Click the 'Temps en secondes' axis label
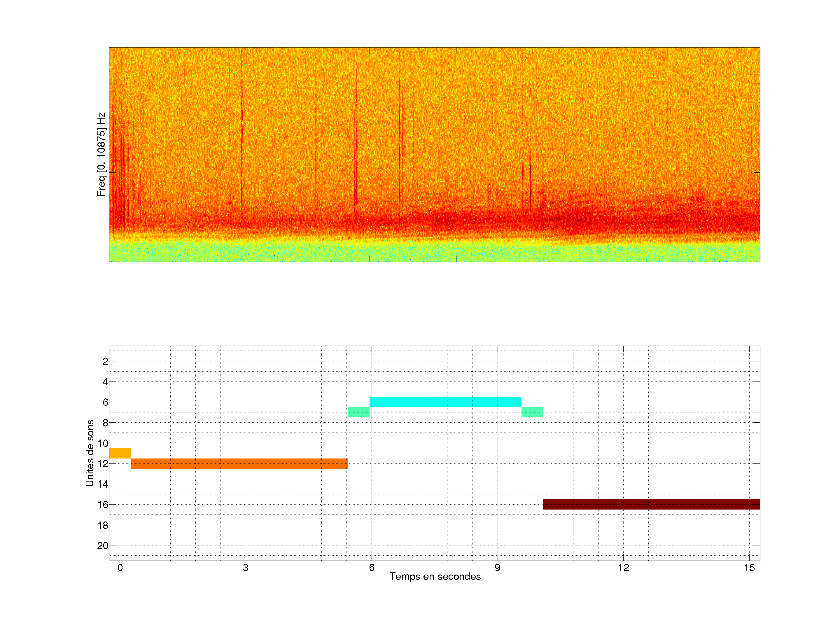 pos(435,576)
